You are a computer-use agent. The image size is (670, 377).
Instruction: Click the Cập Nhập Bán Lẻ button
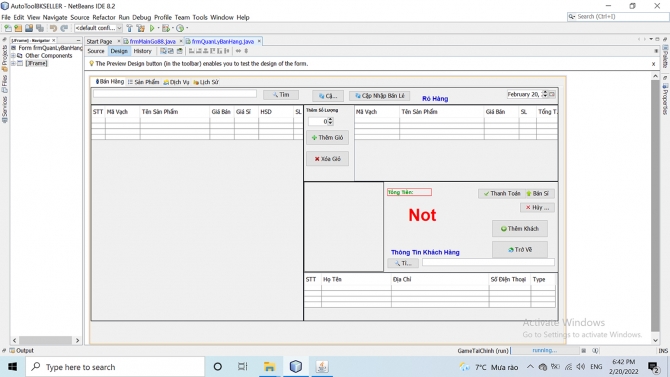coord(379,96)
